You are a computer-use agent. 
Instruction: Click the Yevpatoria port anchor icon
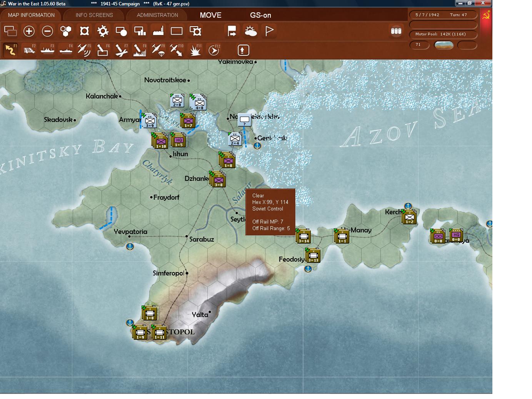(x=130, y=247)
